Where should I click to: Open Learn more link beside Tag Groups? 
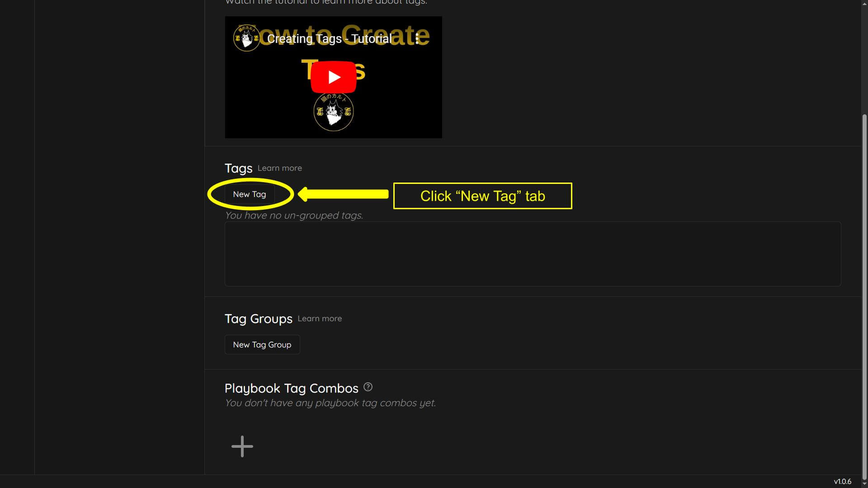click(320, 319)
